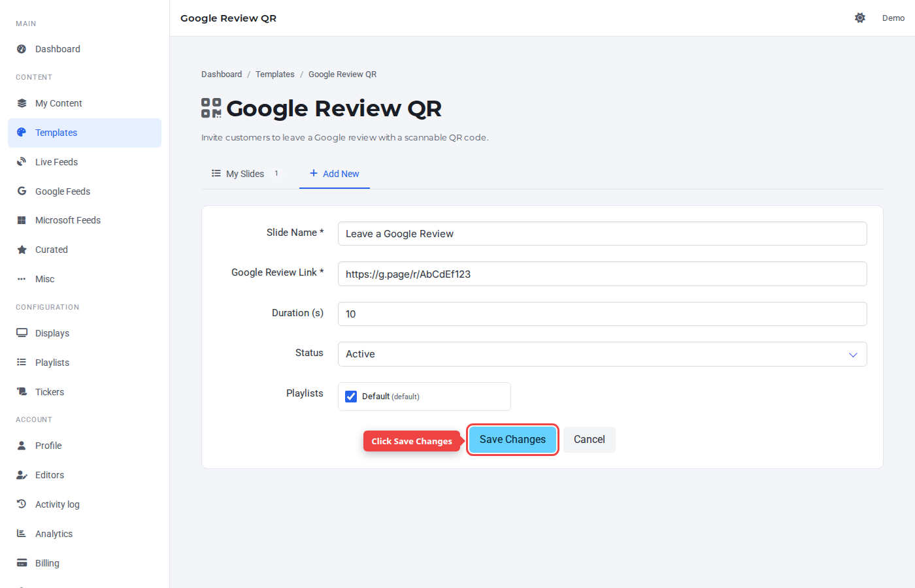This screenshot has width=915, height=588.
Task: Open Tickers in the sidebar
Action: click(84, 392)
